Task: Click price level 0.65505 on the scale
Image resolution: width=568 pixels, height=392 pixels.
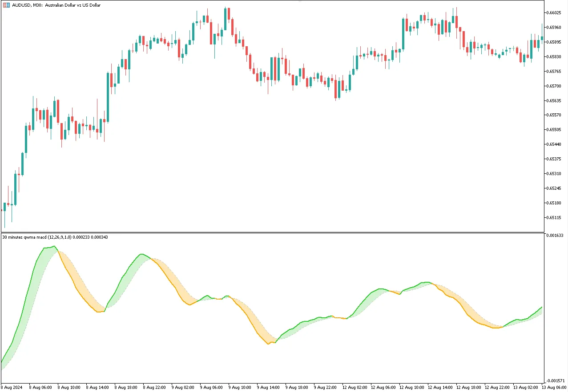Action: [x=555, y=130]
